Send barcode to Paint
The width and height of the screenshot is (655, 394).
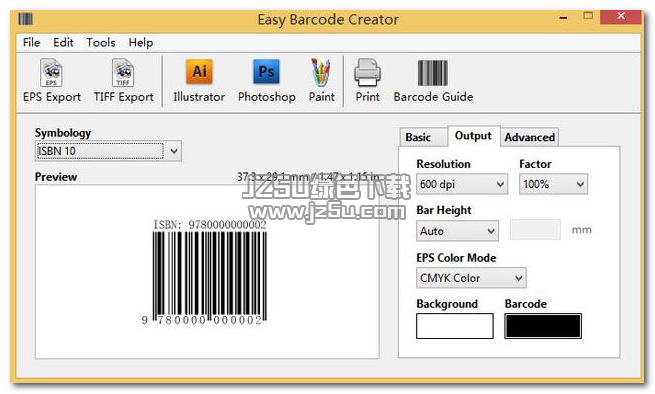(x=321, y=81)
